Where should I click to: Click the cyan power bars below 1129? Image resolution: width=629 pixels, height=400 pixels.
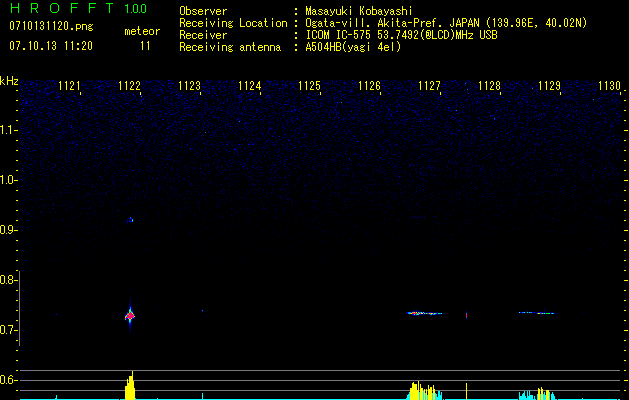click(537, 394)
